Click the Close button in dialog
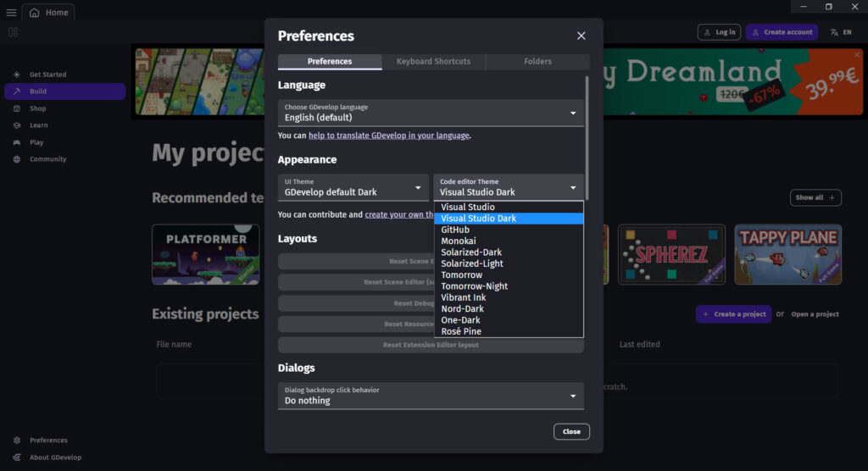 tap(571, 432)
